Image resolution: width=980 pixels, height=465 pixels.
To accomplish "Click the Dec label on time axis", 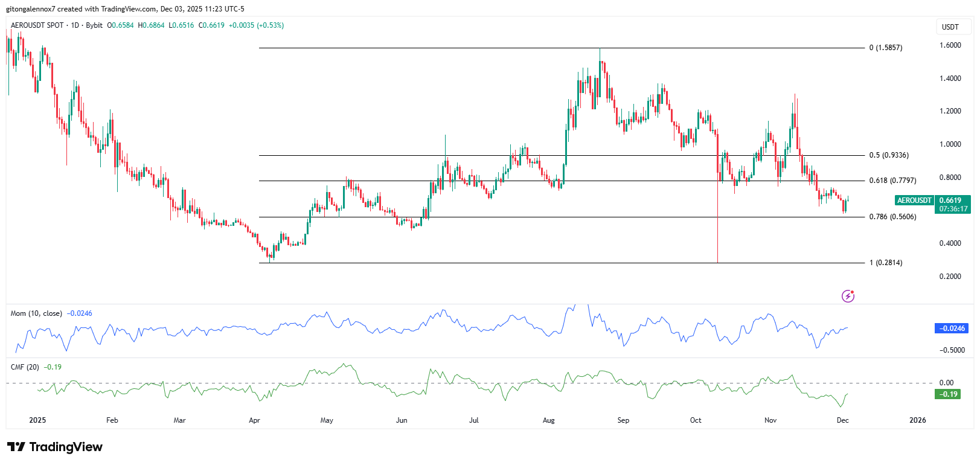I will pos(843,420).
